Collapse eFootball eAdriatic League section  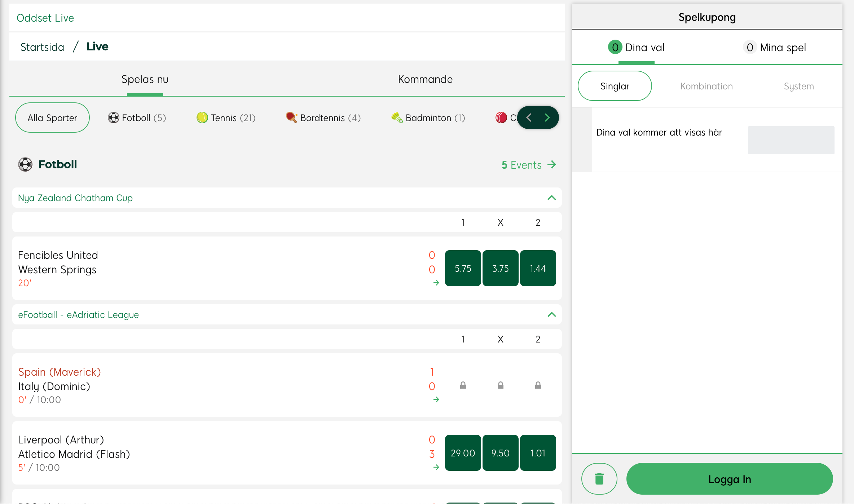click(x=551, y=314)
